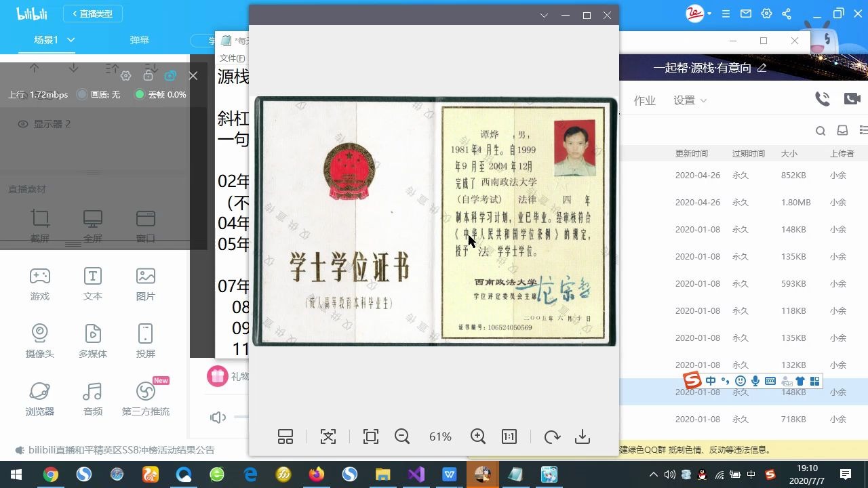This screenshot has height=488, width=868.
Task: Sort group files by 上传者
Action: (842, 154)
